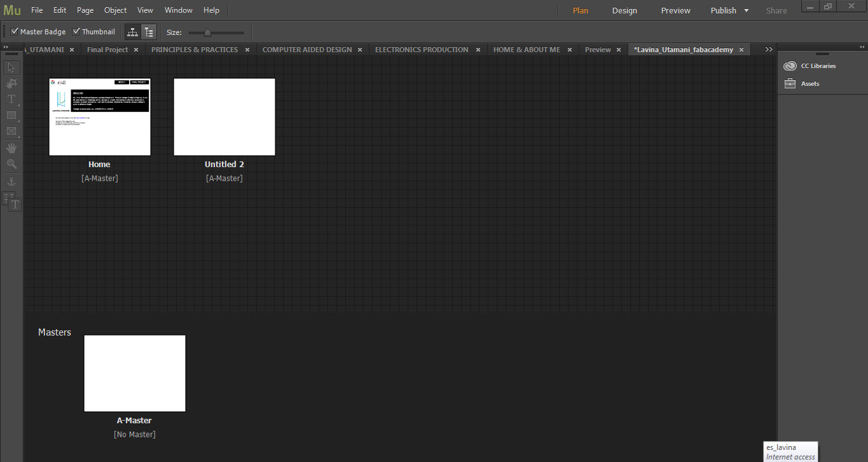Select the Text tool in toolbox
This screenshot has width=868, height=462.
point(11,99)
